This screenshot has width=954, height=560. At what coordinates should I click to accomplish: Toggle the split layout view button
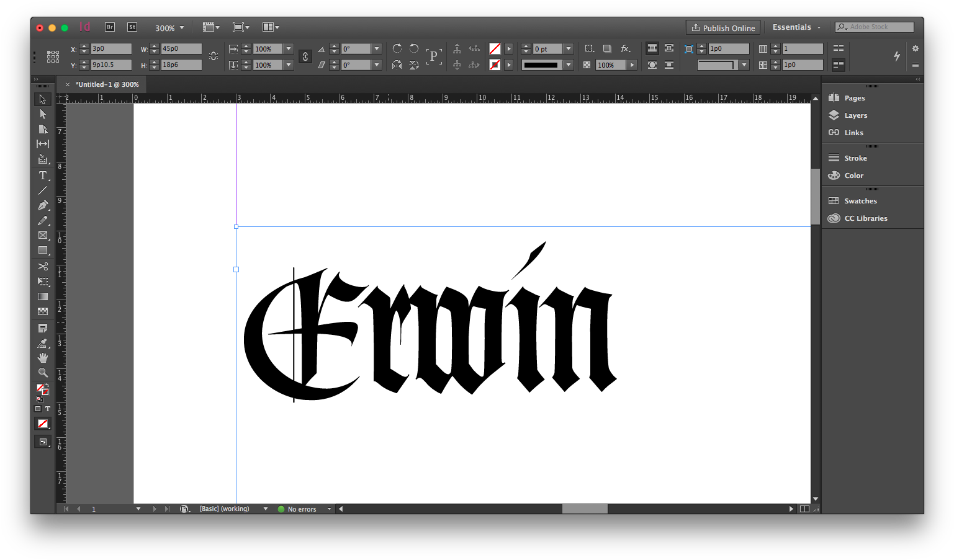[804, 509]
